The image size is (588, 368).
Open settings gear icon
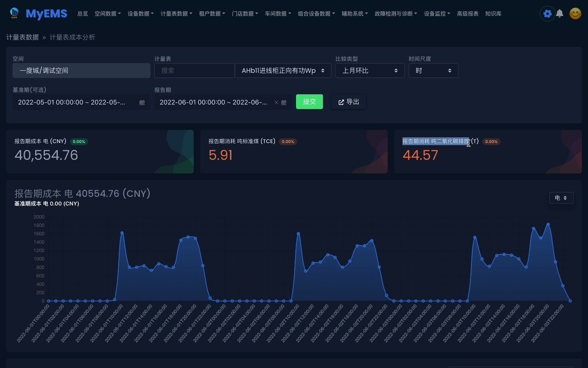[x=547, y=14]
